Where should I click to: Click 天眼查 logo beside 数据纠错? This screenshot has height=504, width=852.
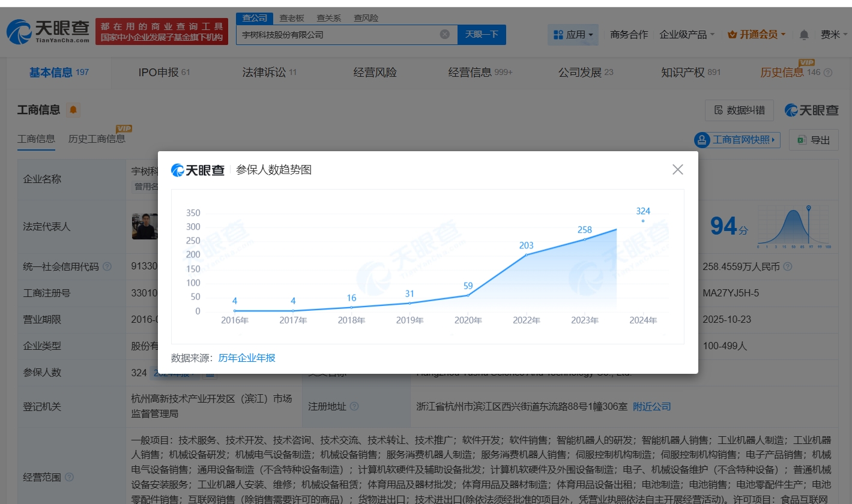811,110
